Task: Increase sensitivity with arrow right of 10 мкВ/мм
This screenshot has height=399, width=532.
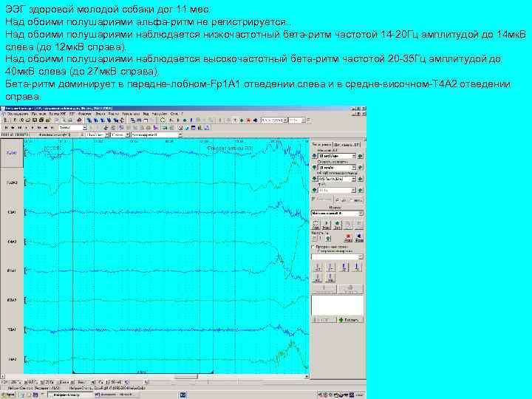Action: [361, 156]
